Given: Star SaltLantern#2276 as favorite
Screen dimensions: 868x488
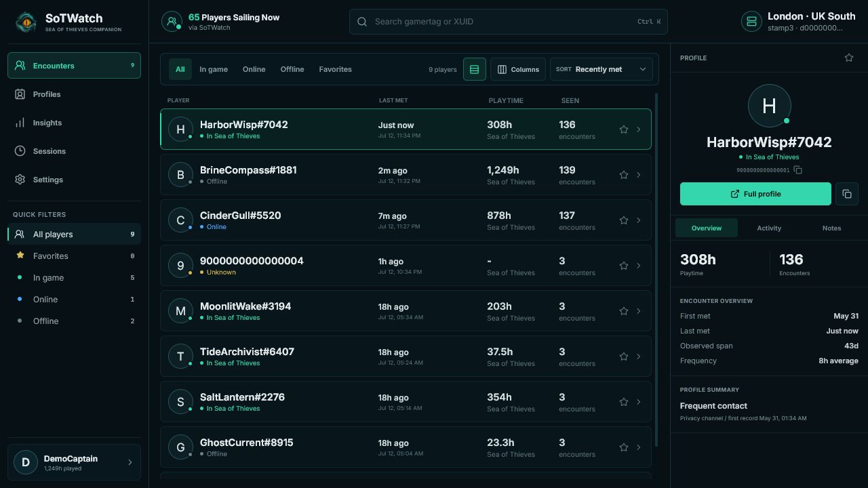Looking at the screenshot, I should (x=624, y=402).
